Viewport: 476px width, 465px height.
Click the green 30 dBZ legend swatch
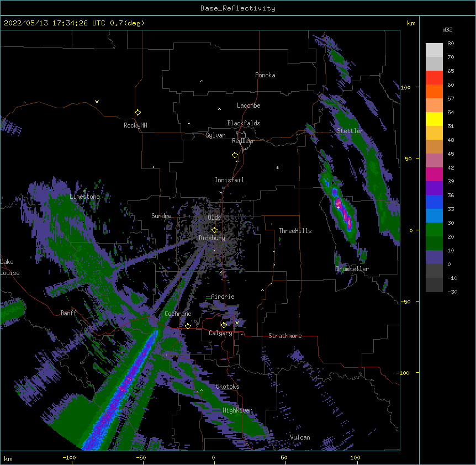click(x=434, y=230)
